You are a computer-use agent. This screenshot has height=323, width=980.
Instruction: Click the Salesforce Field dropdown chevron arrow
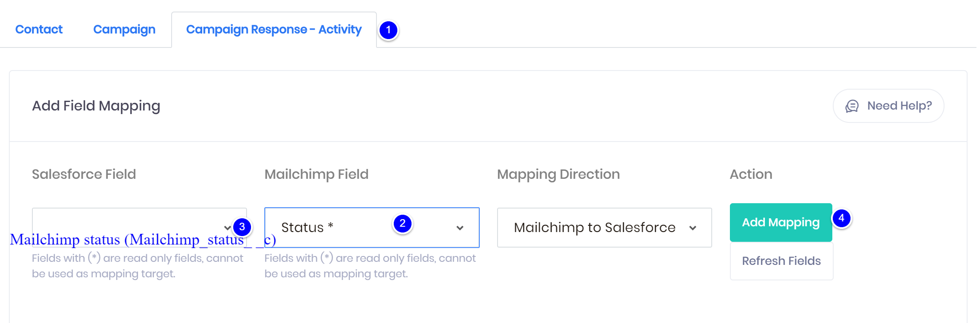(227, 228)
